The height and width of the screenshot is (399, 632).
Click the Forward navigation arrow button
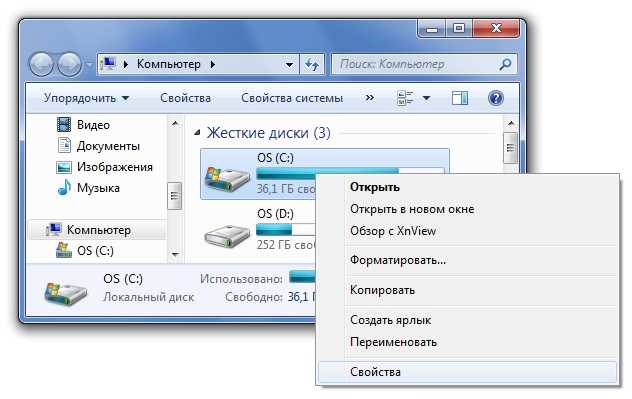tap(70, 64)
